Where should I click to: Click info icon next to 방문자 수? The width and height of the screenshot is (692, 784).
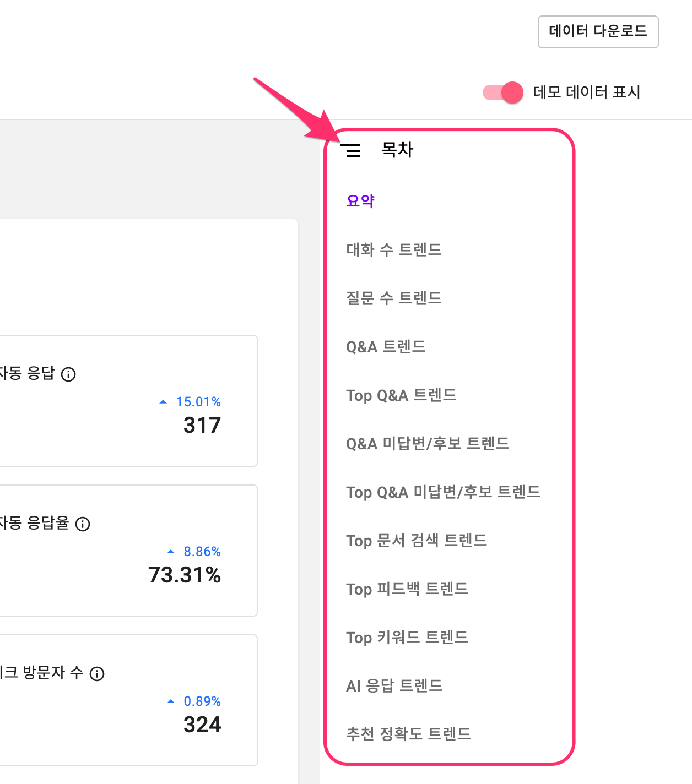coord(97,674)
